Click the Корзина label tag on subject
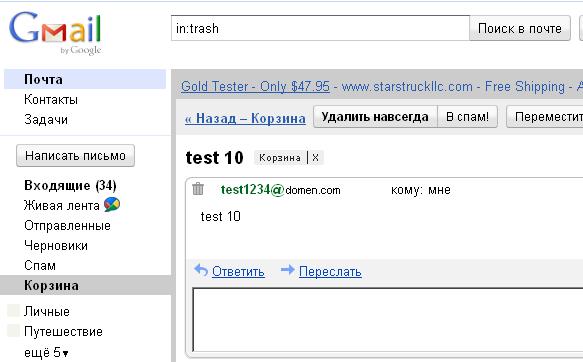Viewport: 583px width, 362px height. [x=280, y=158]
